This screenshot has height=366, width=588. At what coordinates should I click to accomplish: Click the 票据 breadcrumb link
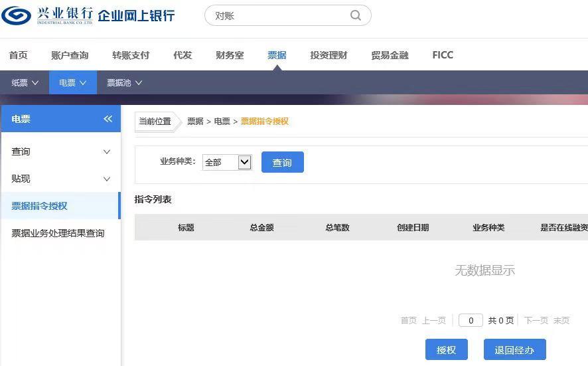pyautogui.click(x=195, y=122)
